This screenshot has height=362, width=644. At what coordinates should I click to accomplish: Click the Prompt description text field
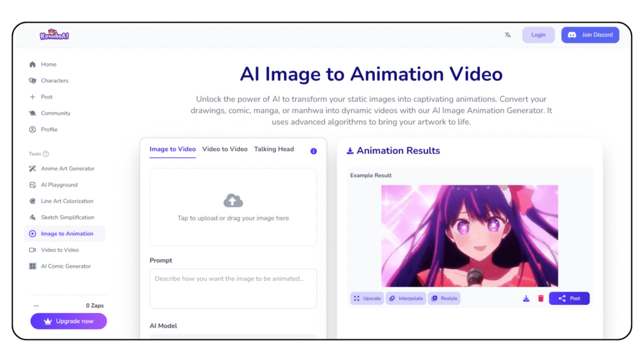[233, 288]
